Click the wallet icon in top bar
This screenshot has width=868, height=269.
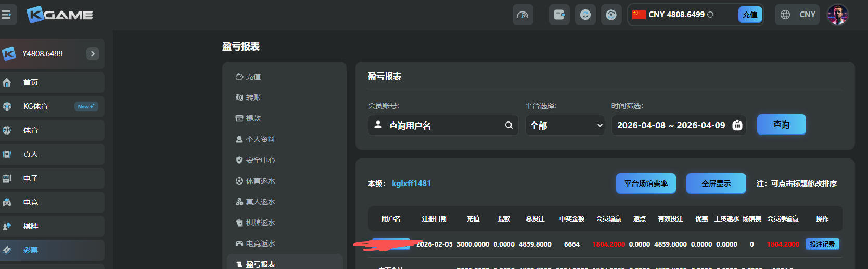pyautogui.click(x=559, y=15)
